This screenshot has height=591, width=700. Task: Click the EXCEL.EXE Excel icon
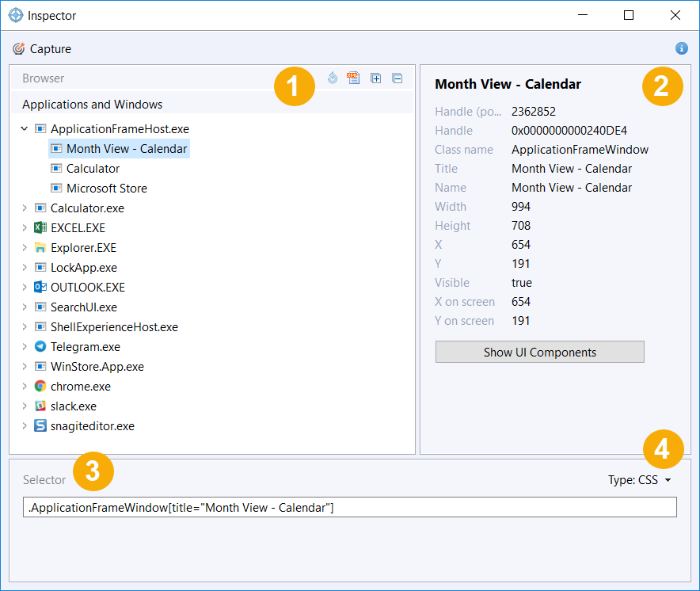40,228
